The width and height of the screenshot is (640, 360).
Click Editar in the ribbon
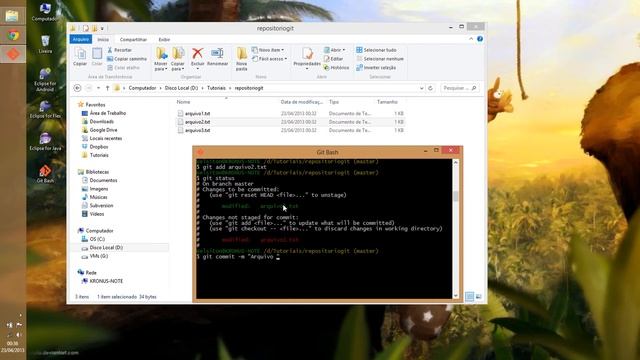coord(333,59)
